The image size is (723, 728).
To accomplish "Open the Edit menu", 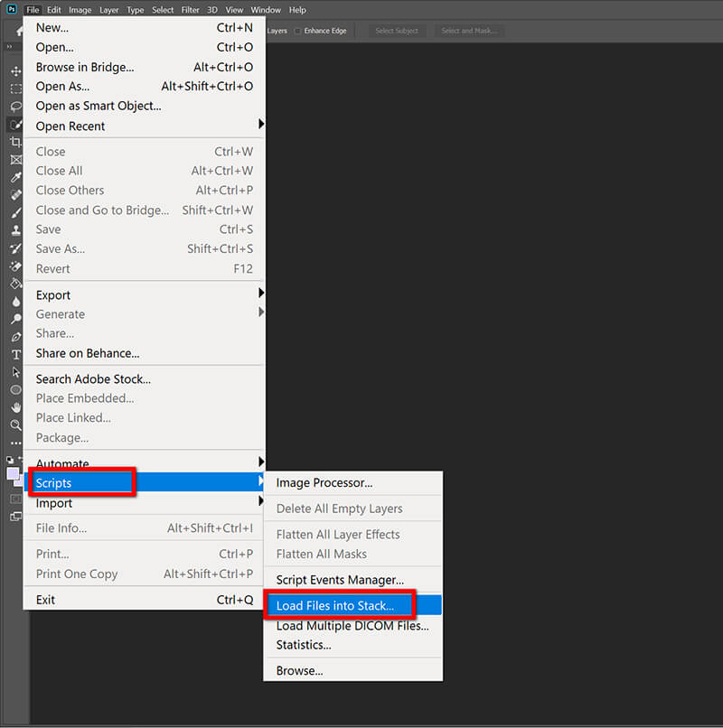I will coord(53,9).
